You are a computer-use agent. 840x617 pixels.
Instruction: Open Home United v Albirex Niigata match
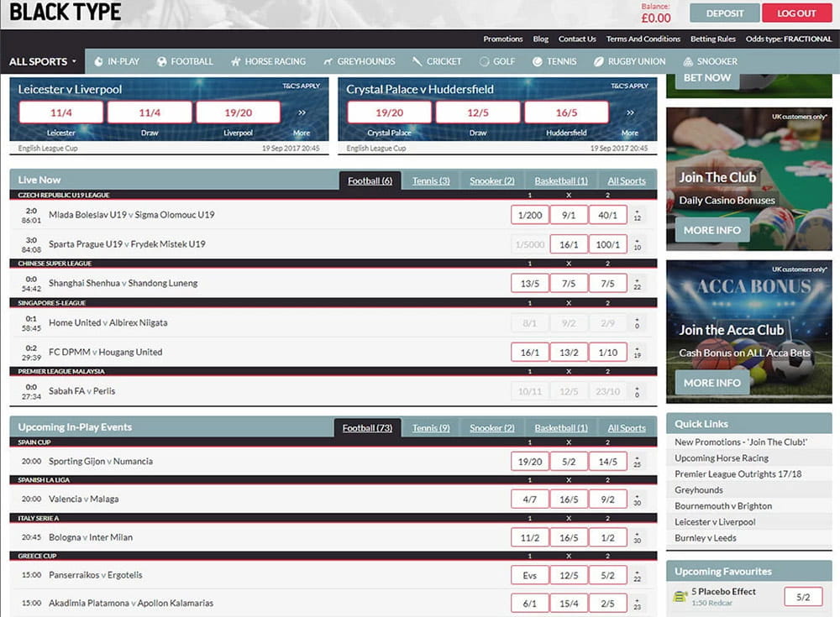[x=108, y=322]
